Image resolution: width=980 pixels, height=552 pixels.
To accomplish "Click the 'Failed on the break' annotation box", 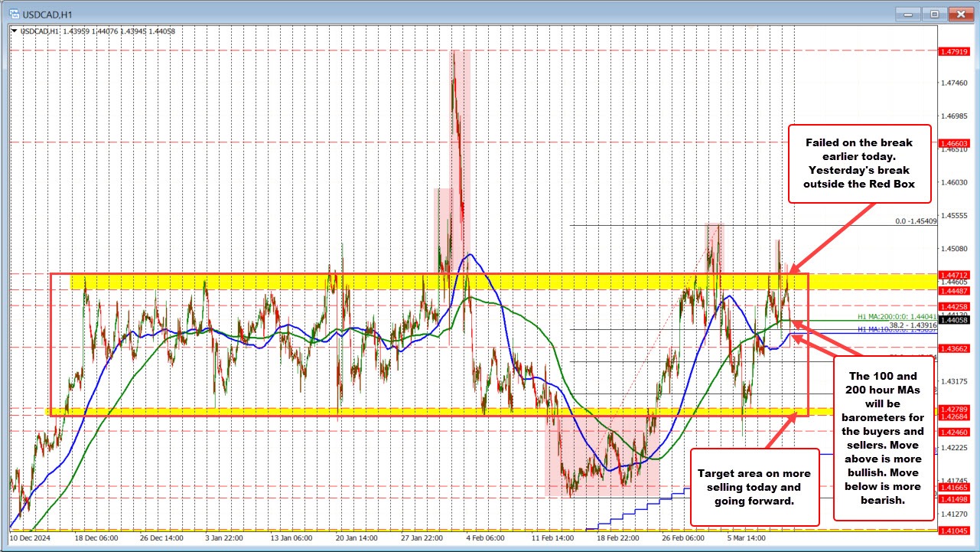I will click(858, 163).
